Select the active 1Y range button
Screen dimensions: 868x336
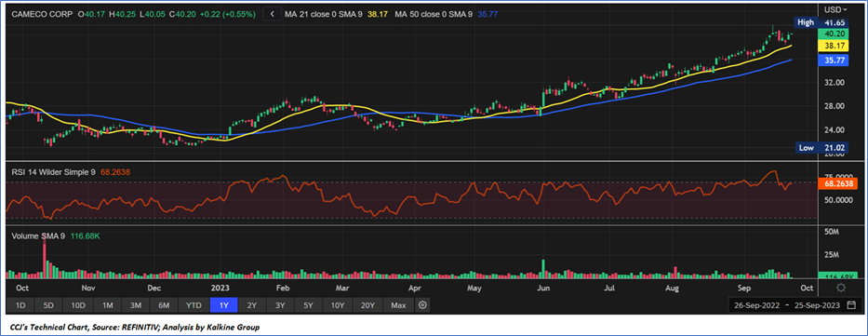point(223,305)
